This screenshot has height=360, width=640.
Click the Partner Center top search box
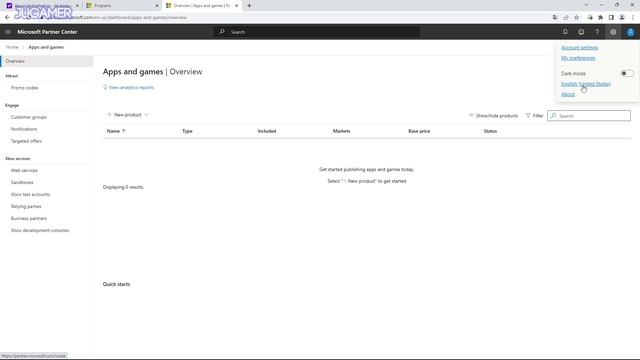[317, 32]
